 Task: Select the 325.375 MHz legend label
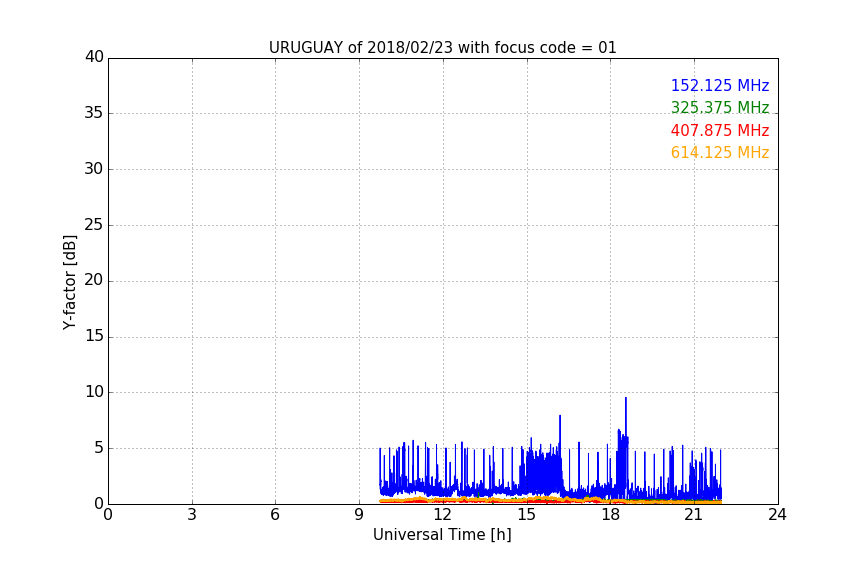720,107
